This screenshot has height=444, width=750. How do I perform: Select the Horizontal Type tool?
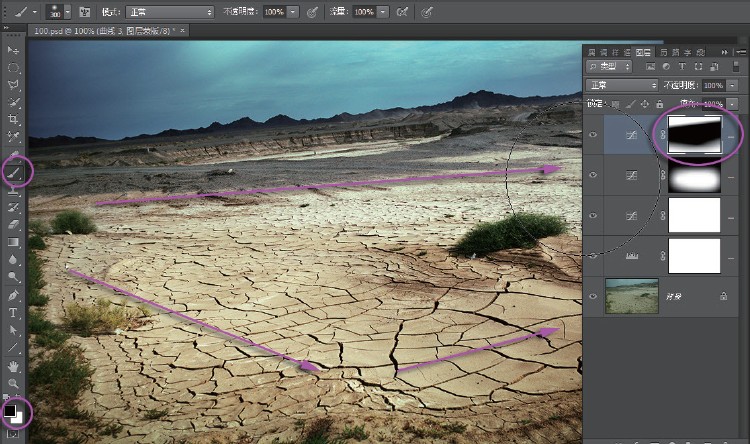[x=13, y=313]
